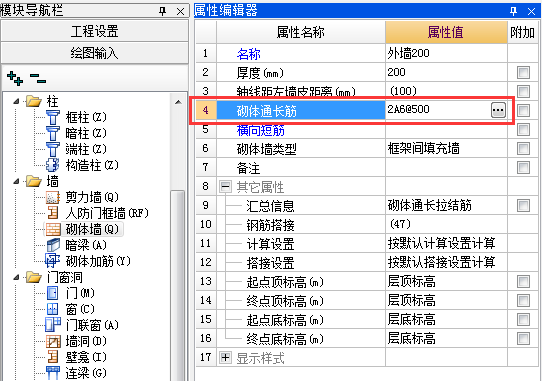
Task: Open the ellipsis editor for 砌体通长筋
Action: [498, 110]
